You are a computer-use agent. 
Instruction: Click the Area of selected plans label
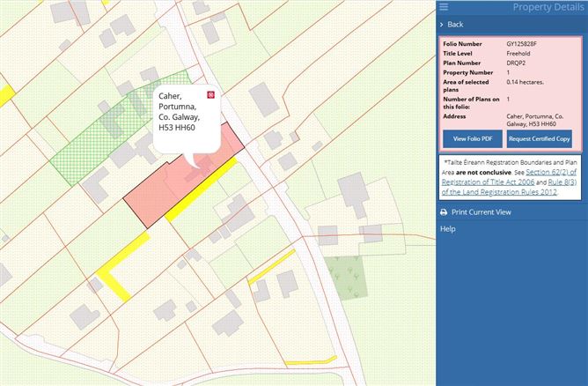[x=466, y=85]
